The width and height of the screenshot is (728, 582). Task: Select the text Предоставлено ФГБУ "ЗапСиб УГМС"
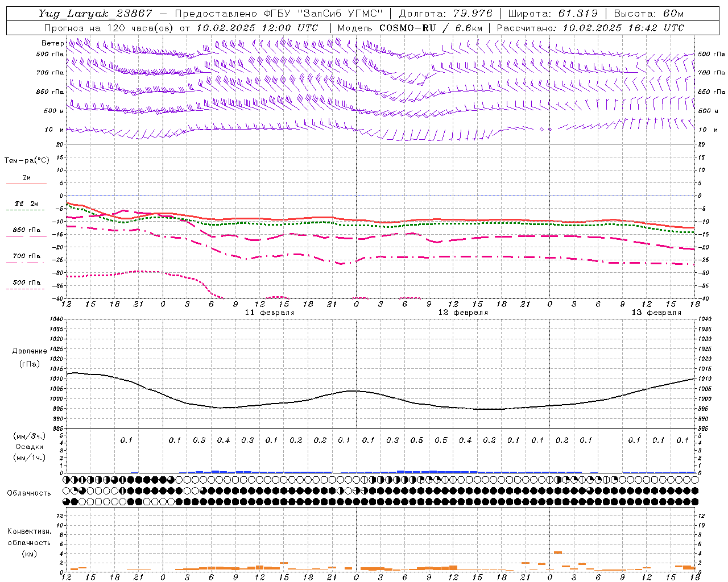pyautogui.click(x=279, y=14)
